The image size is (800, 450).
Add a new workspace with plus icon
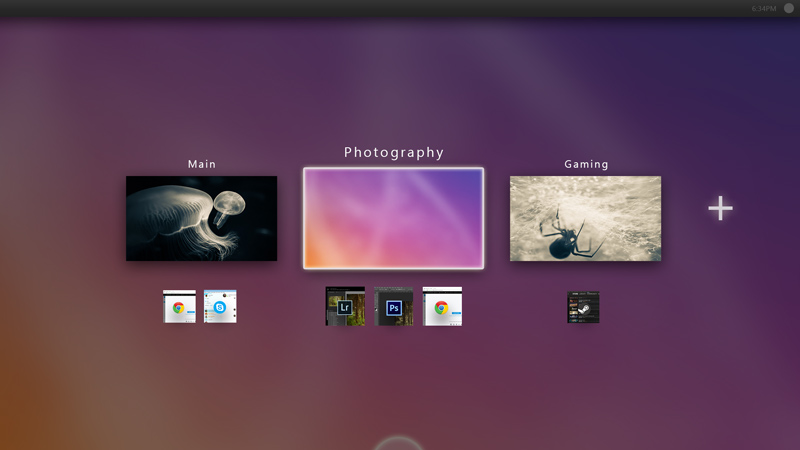pyautogui.click(x=720, y=208)
